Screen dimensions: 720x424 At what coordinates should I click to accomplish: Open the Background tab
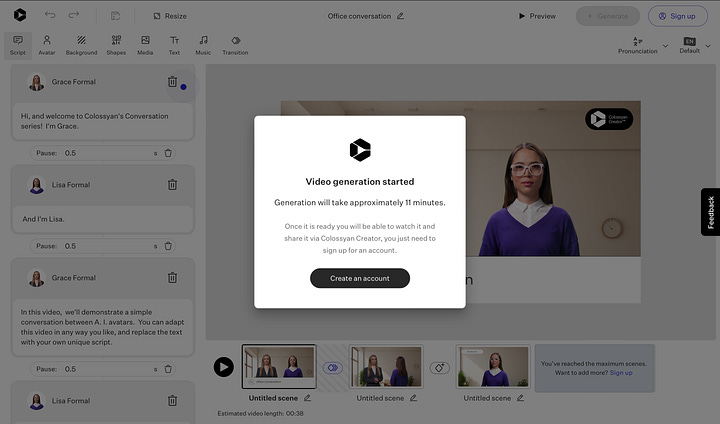point(81,45)
